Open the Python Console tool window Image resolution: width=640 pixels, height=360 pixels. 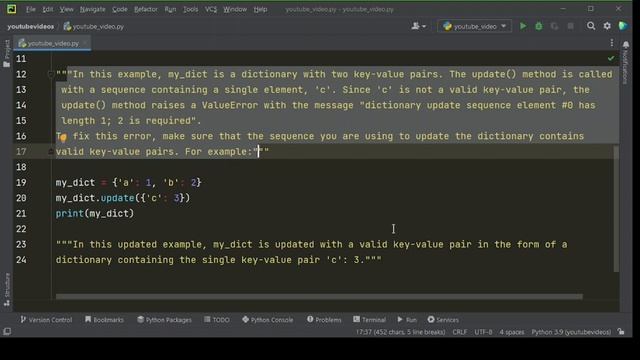pos(267,320)
